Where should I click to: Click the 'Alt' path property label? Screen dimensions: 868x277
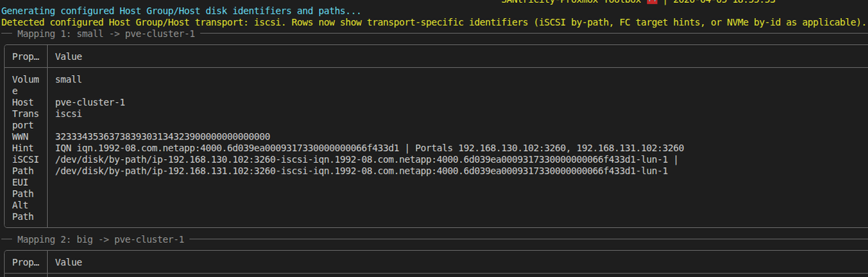click(x=20, y=205)
